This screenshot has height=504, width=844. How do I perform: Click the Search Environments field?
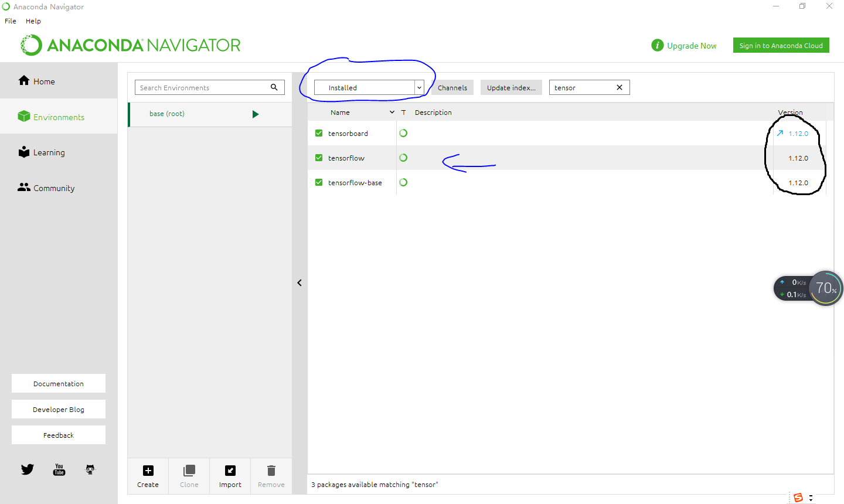pyautogui.click(x=210, y=87)
